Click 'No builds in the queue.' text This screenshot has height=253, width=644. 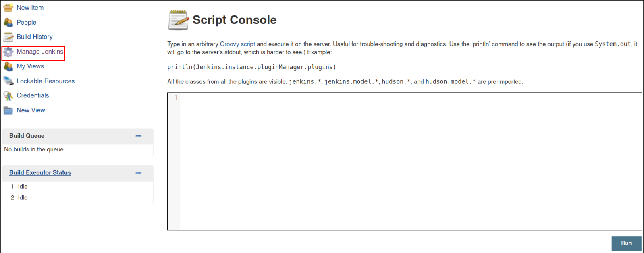coord(35,149)
